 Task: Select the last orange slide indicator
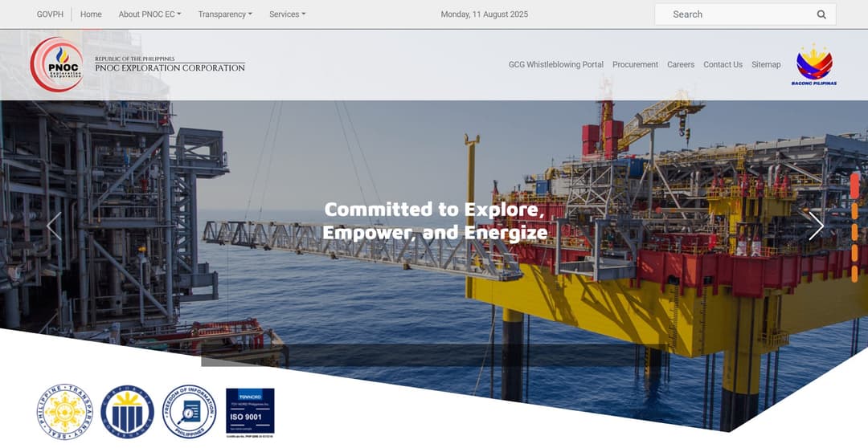click(854, 274)
